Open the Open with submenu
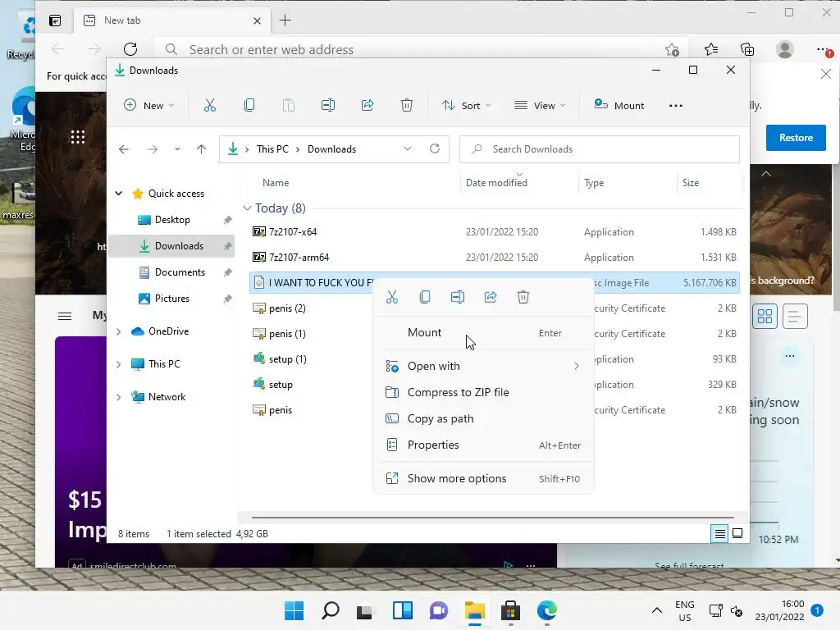The width and height of the screenshot is (840, 630). (483, 366)
